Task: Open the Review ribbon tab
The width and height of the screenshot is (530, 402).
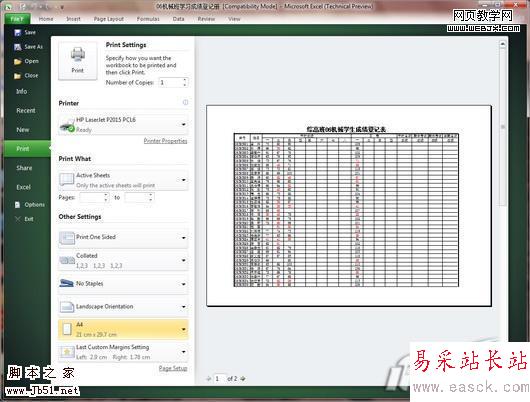Action: click(206, 19)
